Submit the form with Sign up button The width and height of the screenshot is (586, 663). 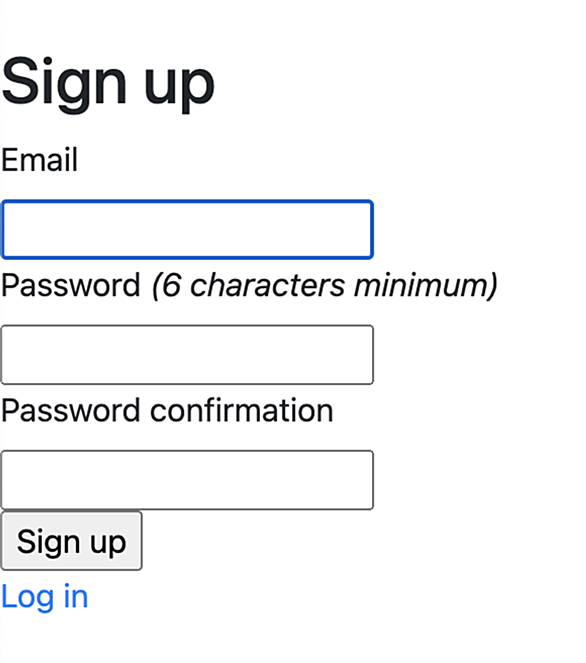pyautogui.click(x=71, y=541)
